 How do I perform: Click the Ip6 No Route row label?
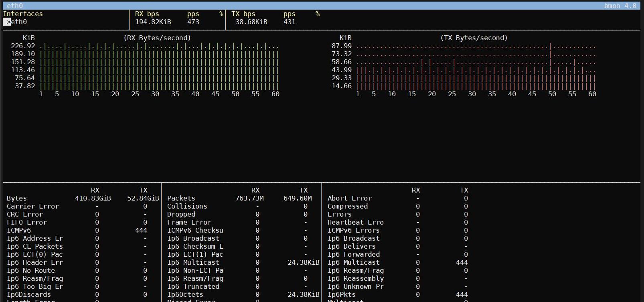coord(31,270)
